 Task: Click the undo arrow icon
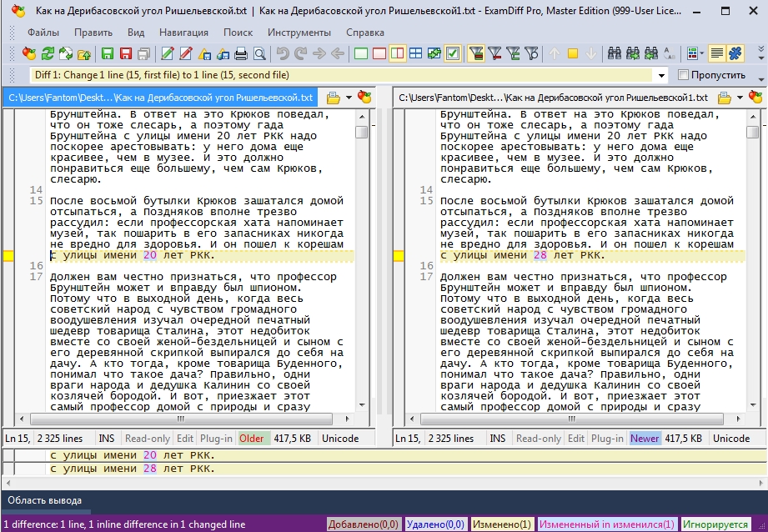tap(283, 53)
